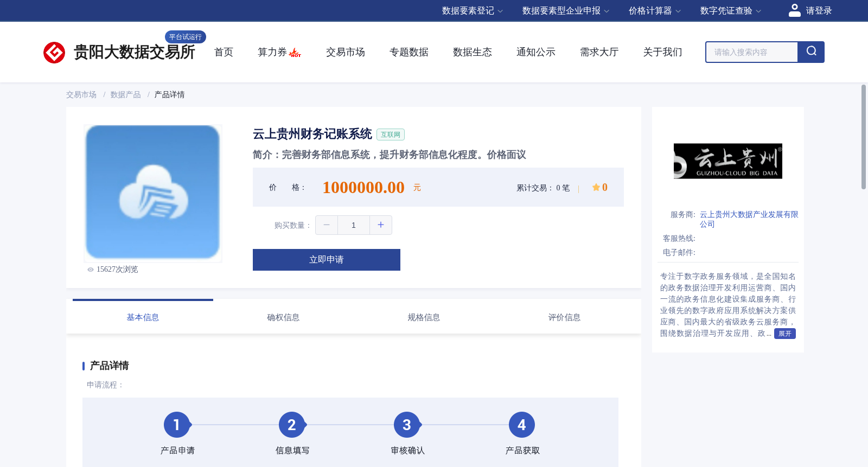Click step 1 circle 产品申请
868x467 pixels.
coord(177,425)
